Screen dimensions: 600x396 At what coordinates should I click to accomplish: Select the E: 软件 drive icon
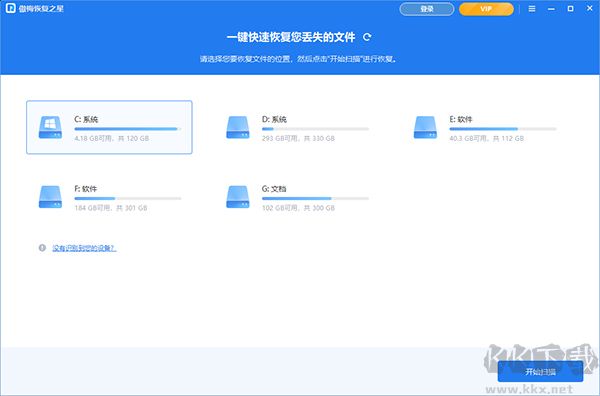[x=425, y=127]
